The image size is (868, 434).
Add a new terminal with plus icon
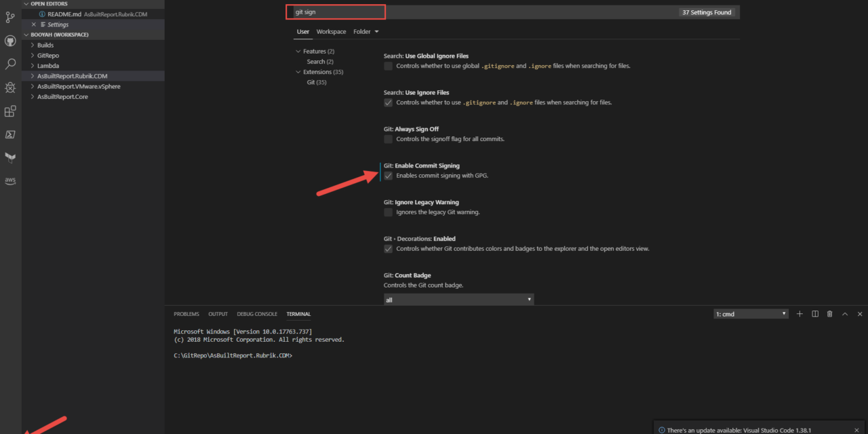tap(800, 314)
